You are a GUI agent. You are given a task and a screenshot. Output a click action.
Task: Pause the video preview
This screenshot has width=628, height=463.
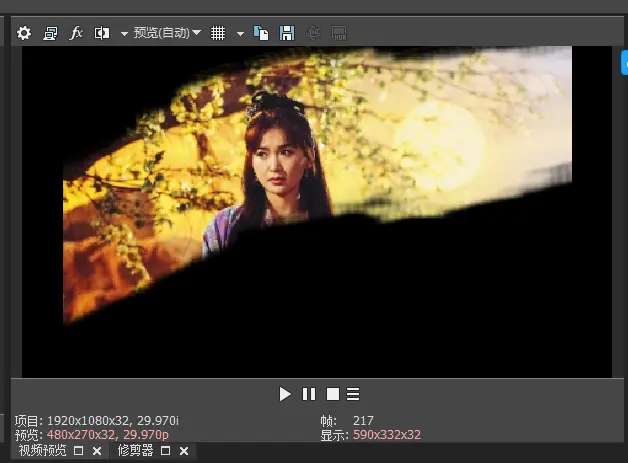tap(309, 394)
